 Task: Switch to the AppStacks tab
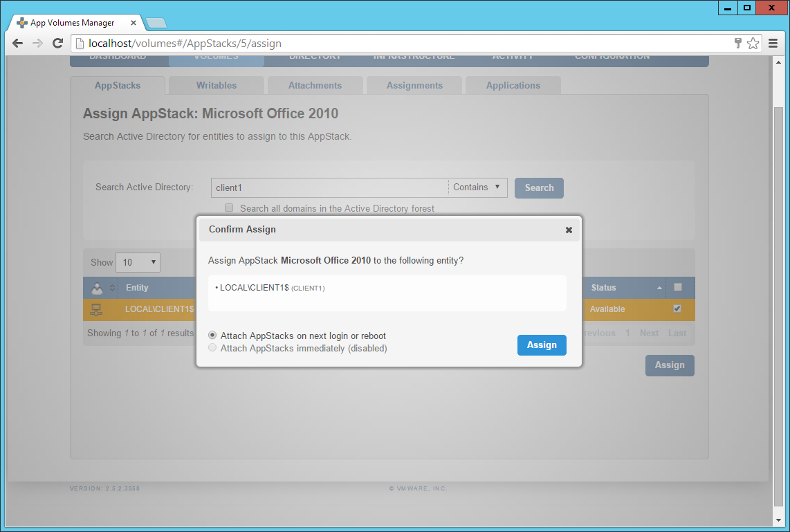pyautogui.click(x=118, y=86)
